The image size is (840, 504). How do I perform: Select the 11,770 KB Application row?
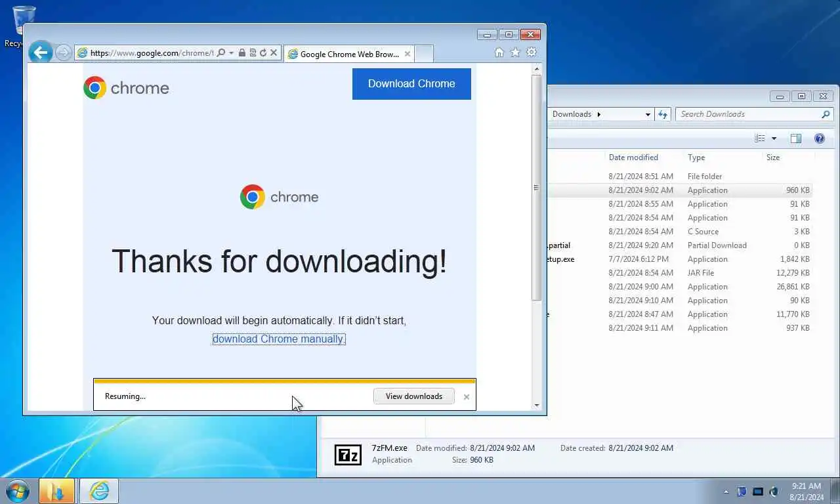click(680, 314)
